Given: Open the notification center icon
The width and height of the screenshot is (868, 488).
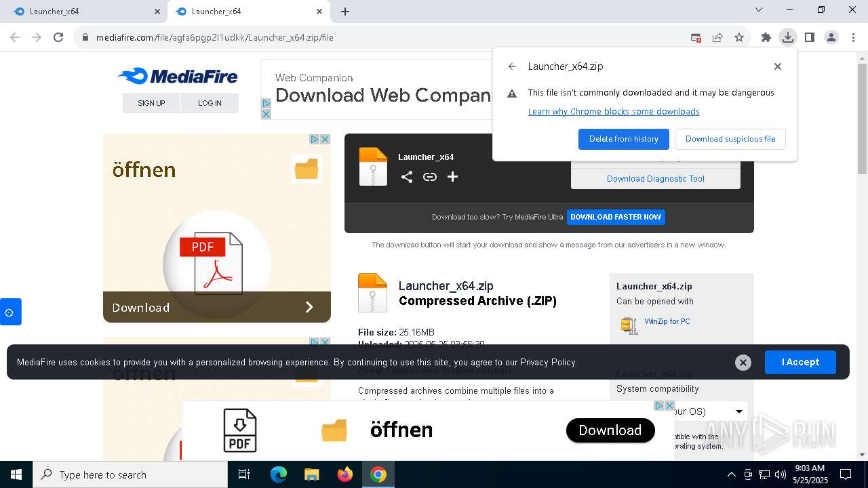Looking at the screenshot, I should point(846,474).
